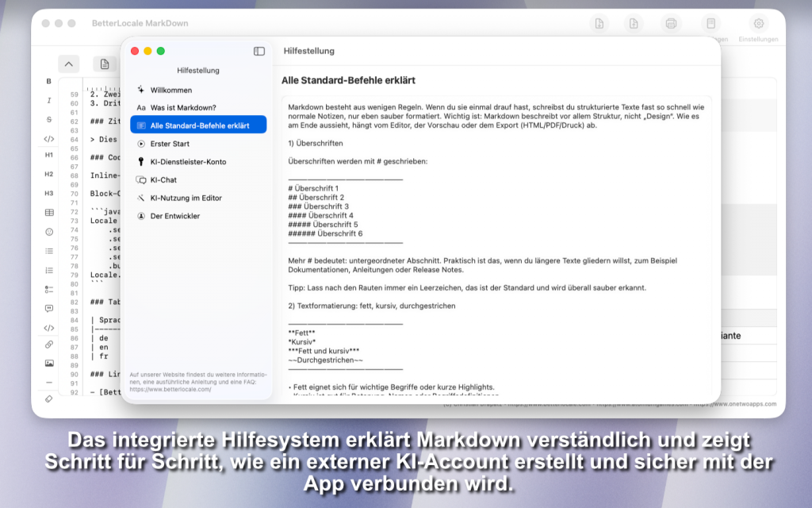Image resolution: width=812 pixels, height=508 pixels.
Task: Collapse the panel with the chevron-up button
Action: tap(68, 64)
